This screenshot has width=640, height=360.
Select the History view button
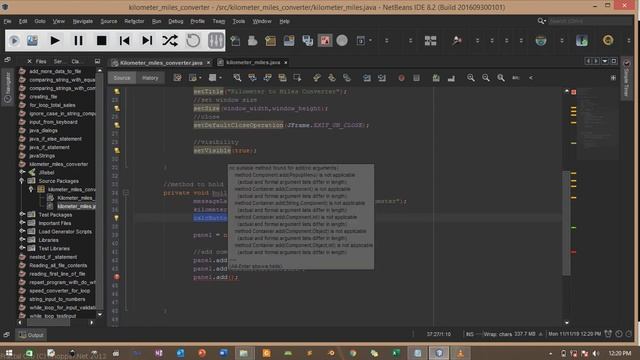(x=150, y=78)
